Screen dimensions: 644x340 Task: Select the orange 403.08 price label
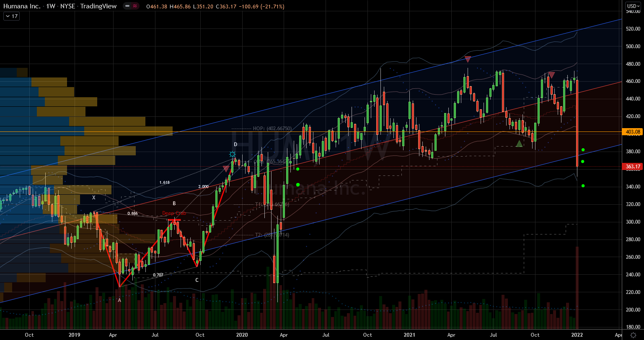click(x=633, y=132)
